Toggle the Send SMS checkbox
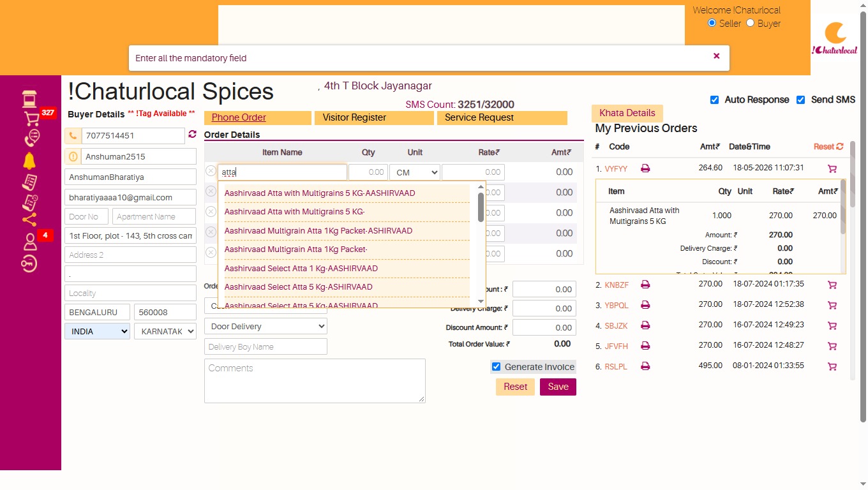Screen dimensions: 868x490 coord(801,100)
